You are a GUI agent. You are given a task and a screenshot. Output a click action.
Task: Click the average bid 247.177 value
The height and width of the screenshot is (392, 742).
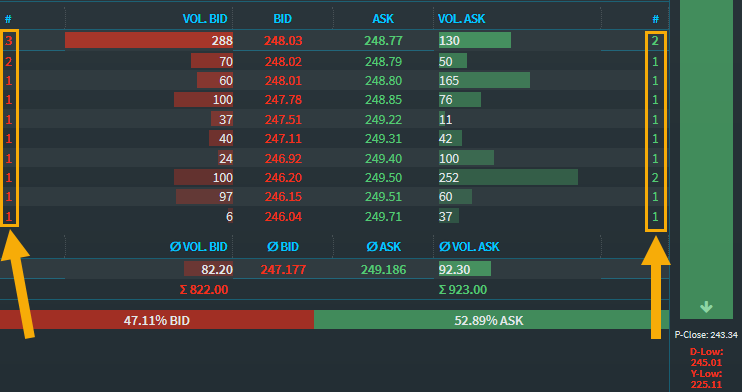pyautogui.click(x=283, y=270)
